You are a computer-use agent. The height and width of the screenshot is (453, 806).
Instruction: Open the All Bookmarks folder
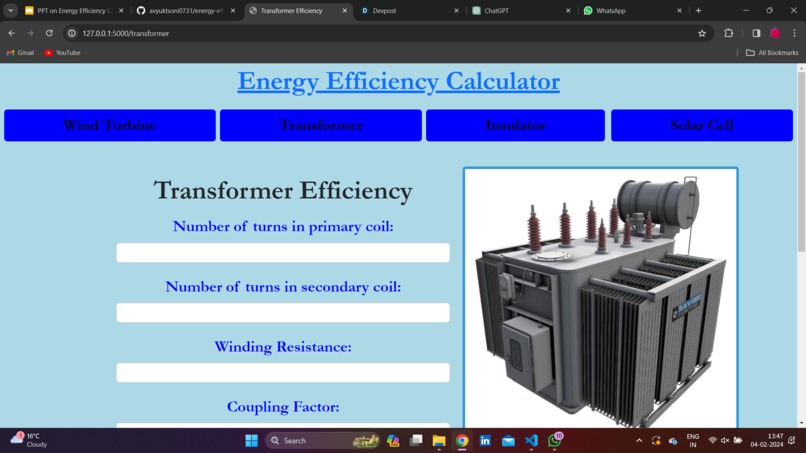pos(772,52)
